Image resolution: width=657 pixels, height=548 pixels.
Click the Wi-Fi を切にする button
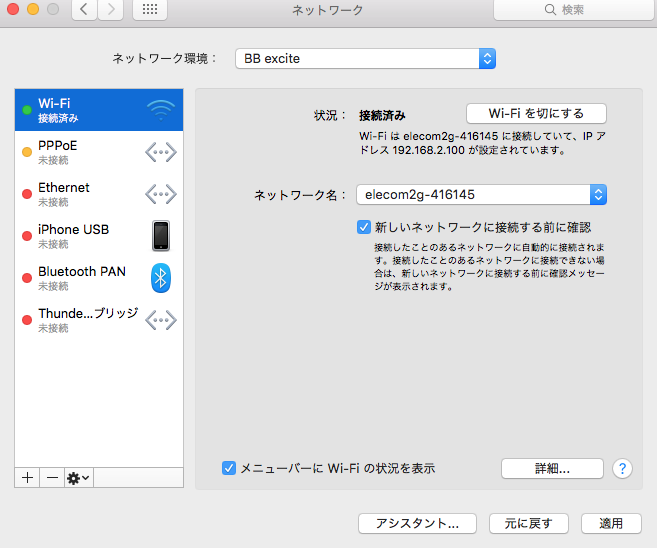tap(536, 113)
